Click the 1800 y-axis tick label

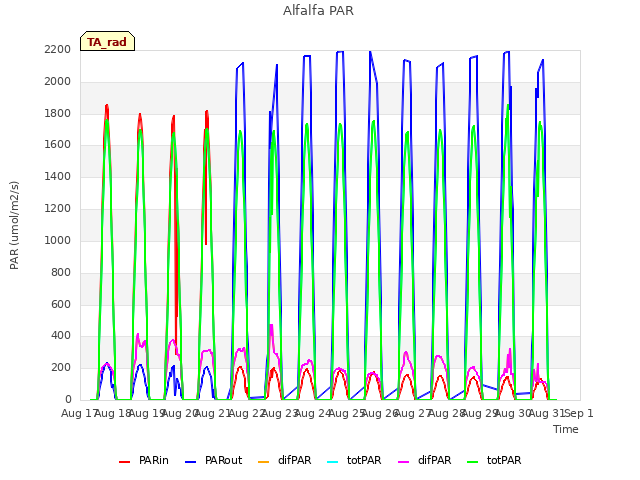(58, 113)
